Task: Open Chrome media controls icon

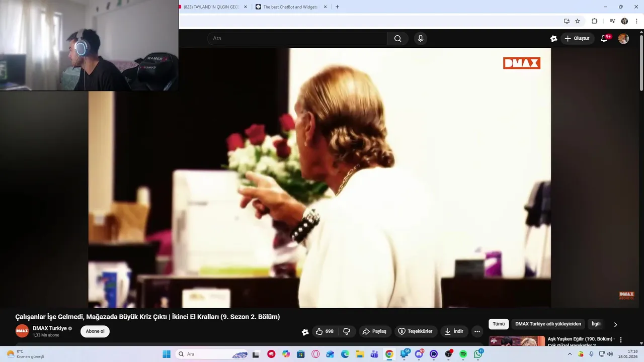Action: pyautogui.click(x=612, y=21)
